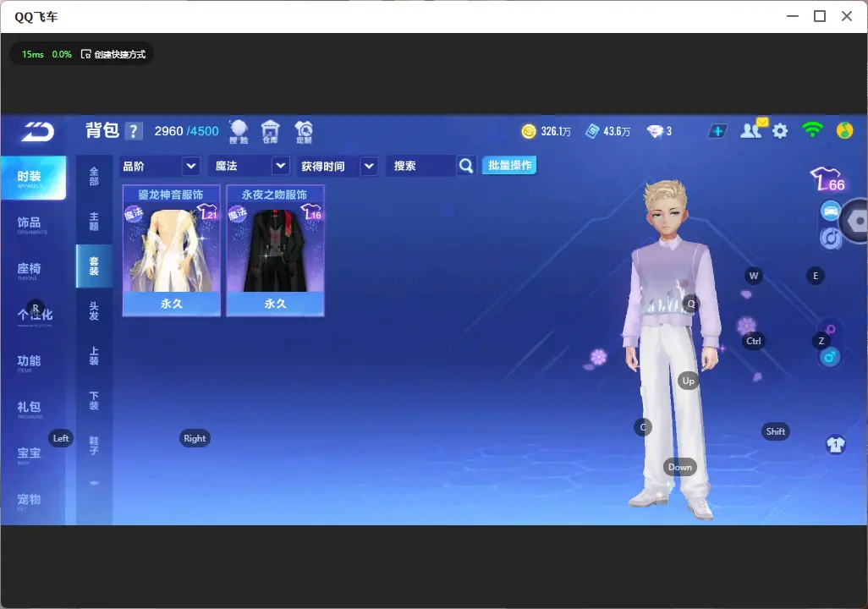Image resolution: width=868 pixels, height=609 pixels.
Task: Click the green Wi-Fi signal icon
Action: [x=812, y=130]
